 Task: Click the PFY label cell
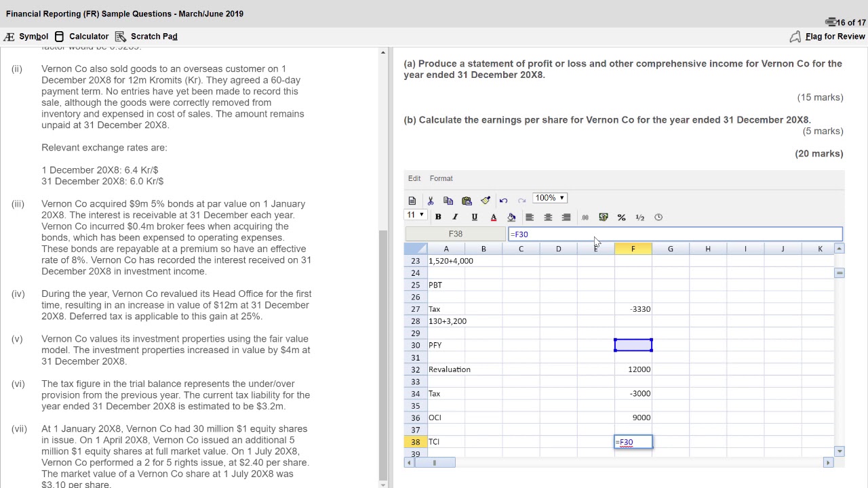pos(446,345)
